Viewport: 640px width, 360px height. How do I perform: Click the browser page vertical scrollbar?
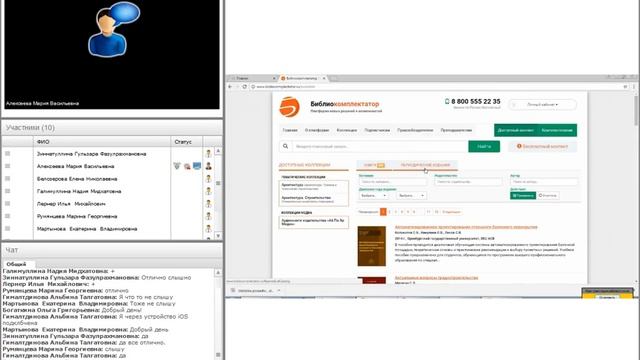coord(636,110)
